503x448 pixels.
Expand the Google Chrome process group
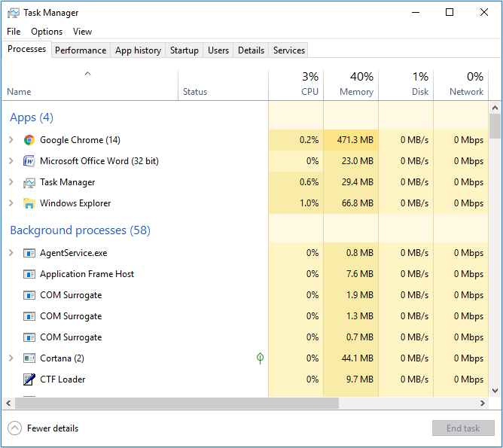click(x=11, y=140)
